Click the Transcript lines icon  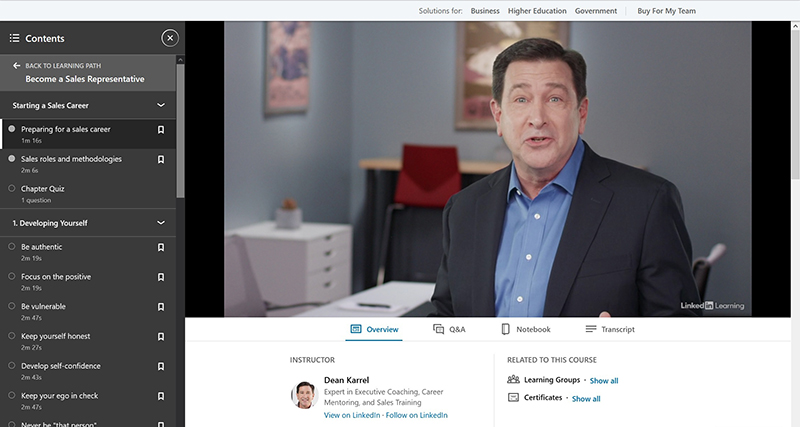tap(591, 329)
